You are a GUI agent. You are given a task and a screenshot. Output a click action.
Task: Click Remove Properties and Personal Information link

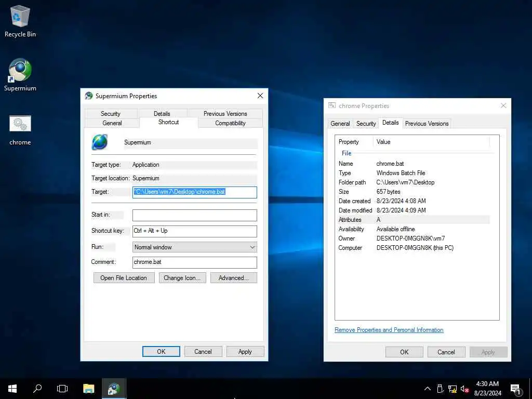tap(389, 330)
